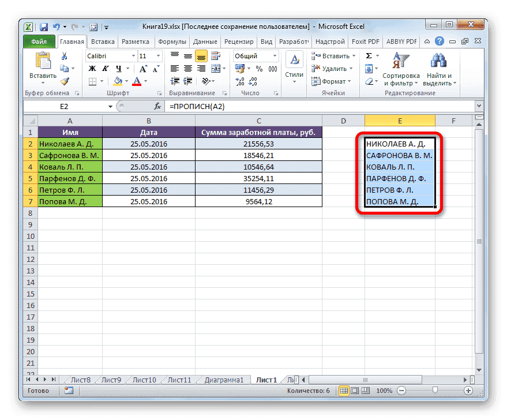Toggle wrap text in the Alignment group
This screenshot has width=507, height=420.
pyautogui.click(x=215, y=57)
